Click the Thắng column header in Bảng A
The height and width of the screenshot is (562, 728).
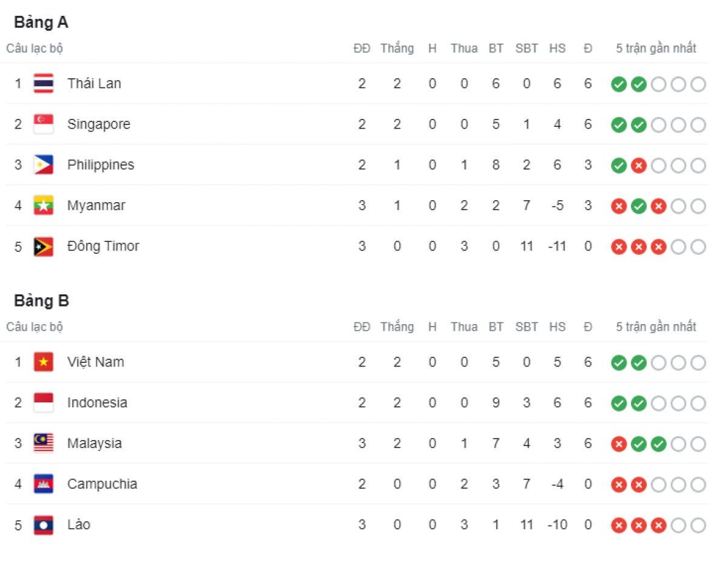coord(397,49)
